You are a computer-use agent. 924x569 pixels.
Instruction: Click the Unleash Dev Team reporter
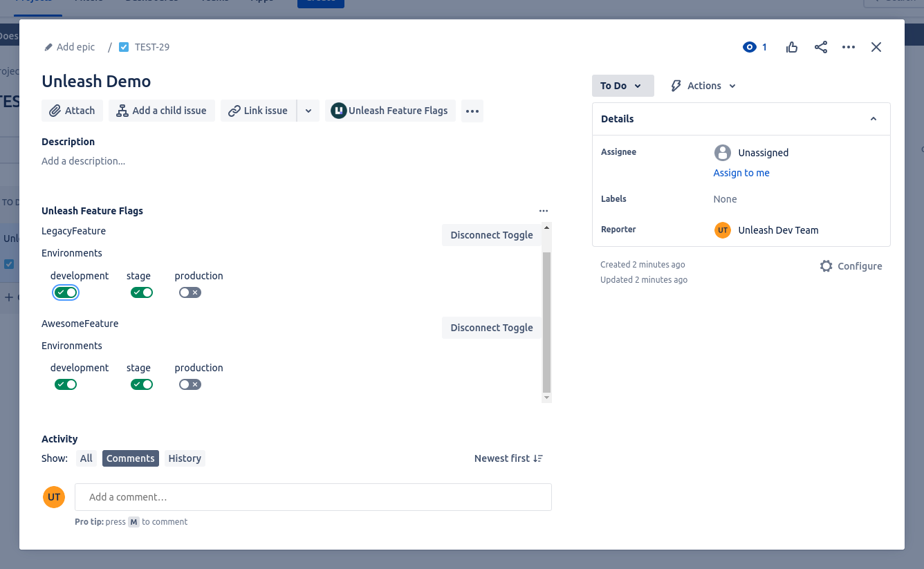(x=766, y=230)
